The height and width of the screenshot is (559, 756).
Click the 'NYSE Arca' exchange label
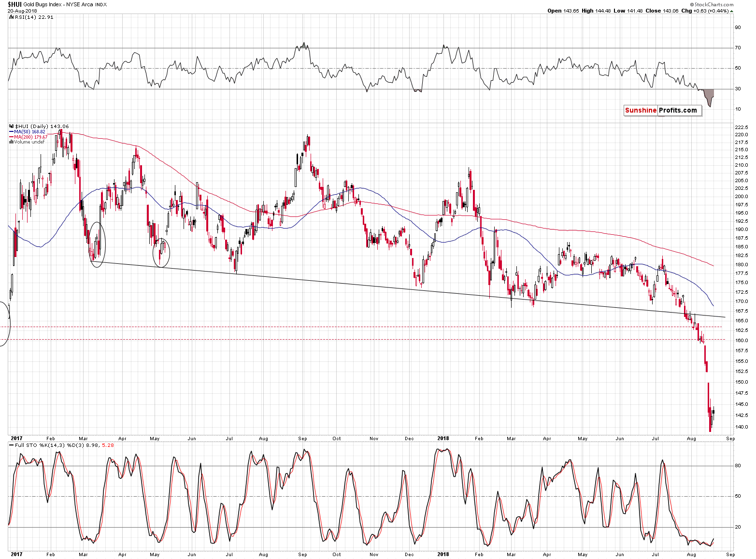(79, 5)
